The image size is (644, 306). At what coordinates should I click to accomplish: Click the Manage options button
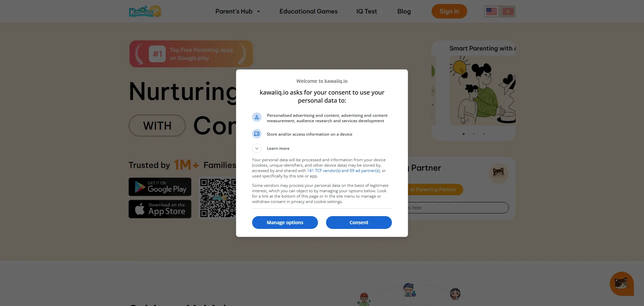285,223
